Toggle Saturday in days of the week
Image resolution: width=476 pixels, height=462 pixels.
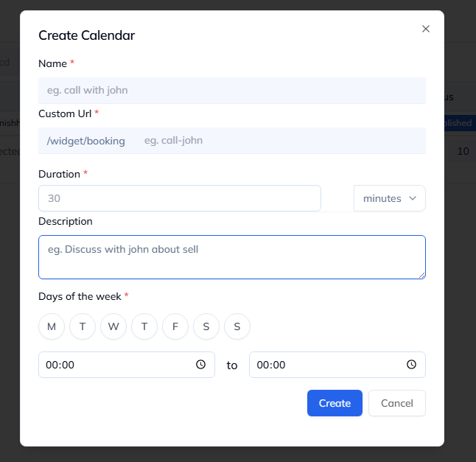206,326
